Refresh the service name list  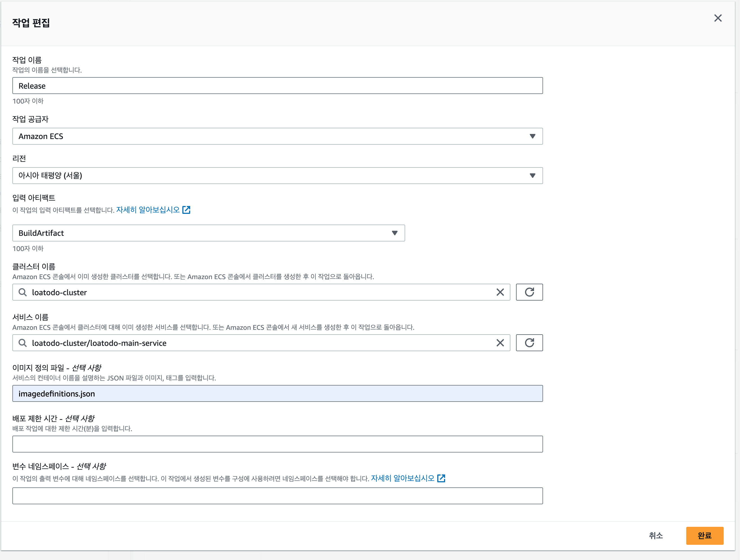pyautogui.click(x=529, y=343)
